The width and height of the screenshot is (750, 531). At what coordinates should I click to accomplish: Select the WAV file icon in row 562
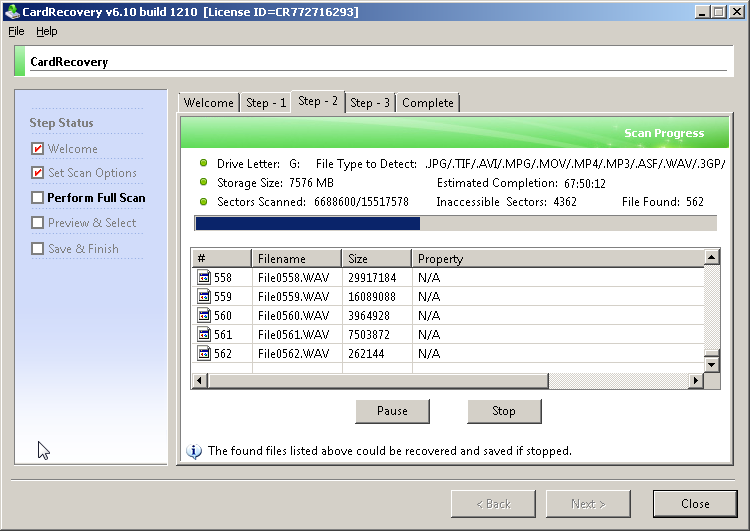[x=204, y=353]
